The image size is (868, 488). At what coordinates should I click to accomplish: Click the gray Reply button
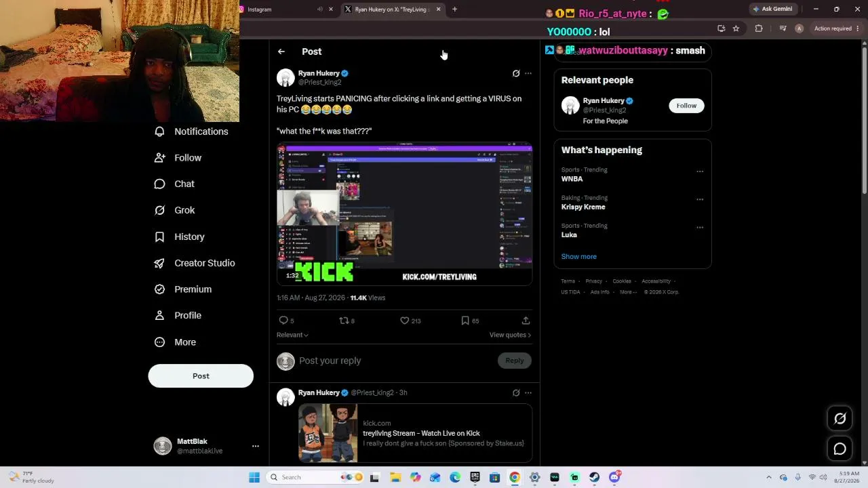coord(515,361)
